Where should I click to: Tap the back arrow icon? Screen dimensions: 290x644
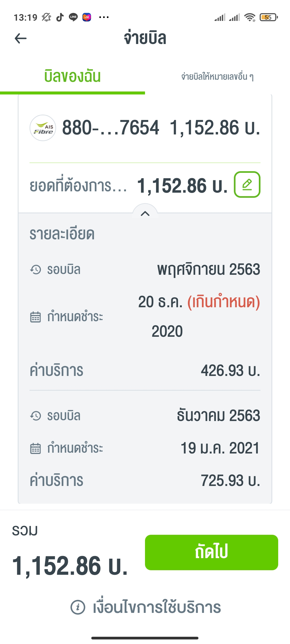pyautogui.click(x=21, y=38)
